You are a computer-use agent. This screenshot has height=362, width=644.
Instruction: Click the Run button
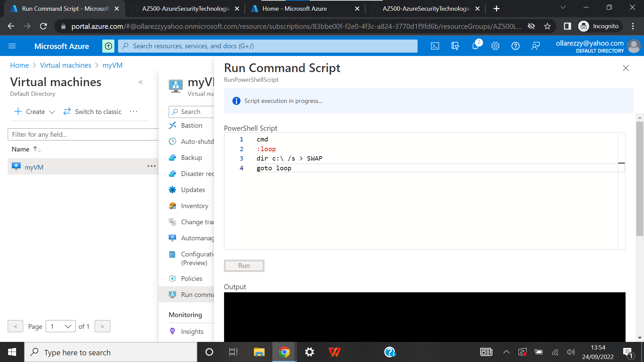click(x=244, y=265)
